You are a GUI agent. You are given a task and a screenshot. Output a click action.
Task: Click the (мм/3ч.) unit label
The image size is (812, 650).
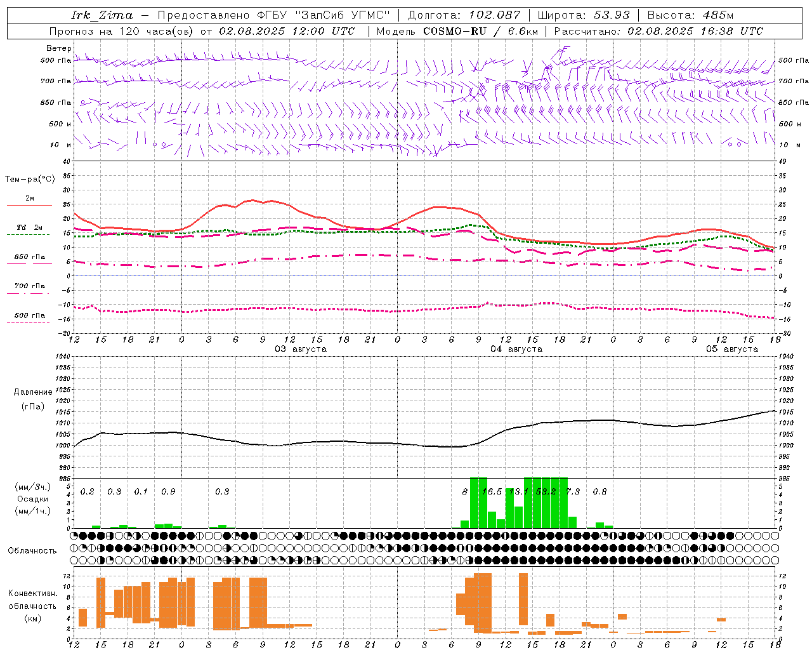32,487
